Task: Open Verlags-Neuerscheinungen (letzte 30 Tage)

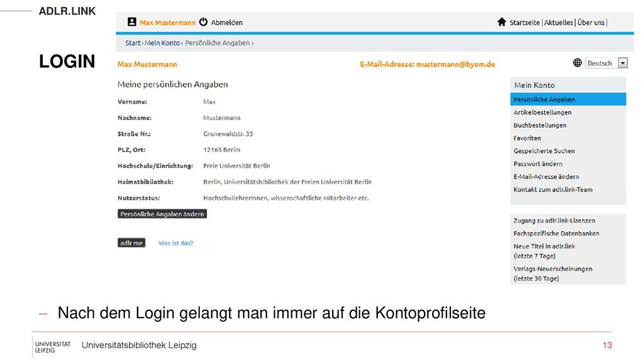Action: click(x=553, y=273)
